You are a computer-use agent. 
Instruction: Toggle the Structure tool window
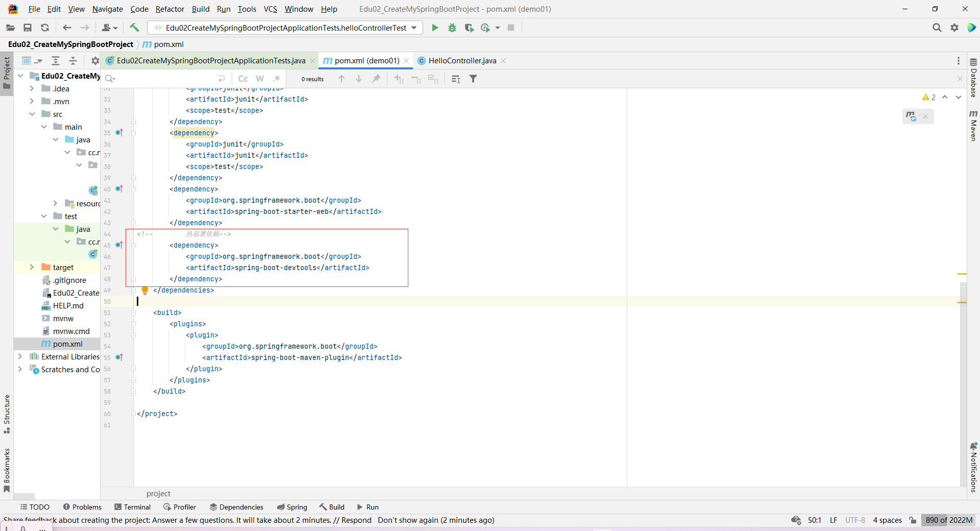[7, 414]
